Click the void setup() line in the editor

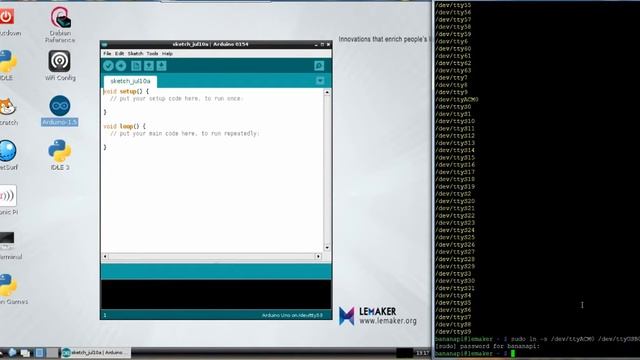(126, 91)
